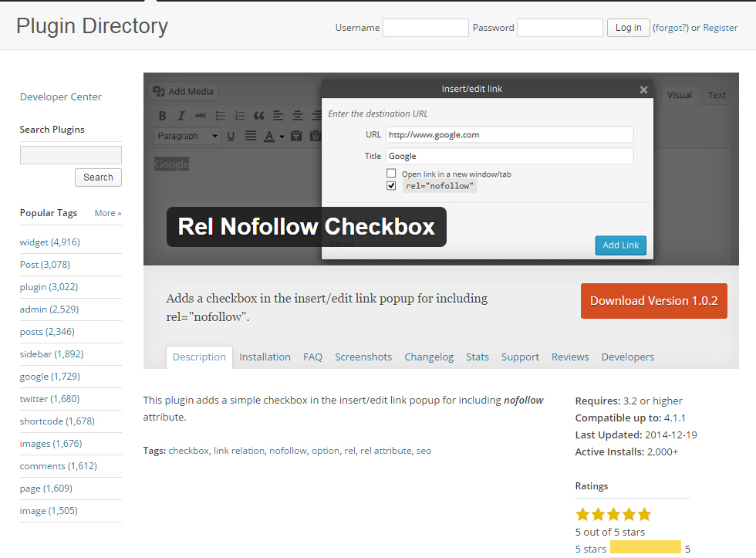Viewport: 756px width, 558px height.
Task: Click the paste as text clipboard icon
Action: (x=296, y=136)
